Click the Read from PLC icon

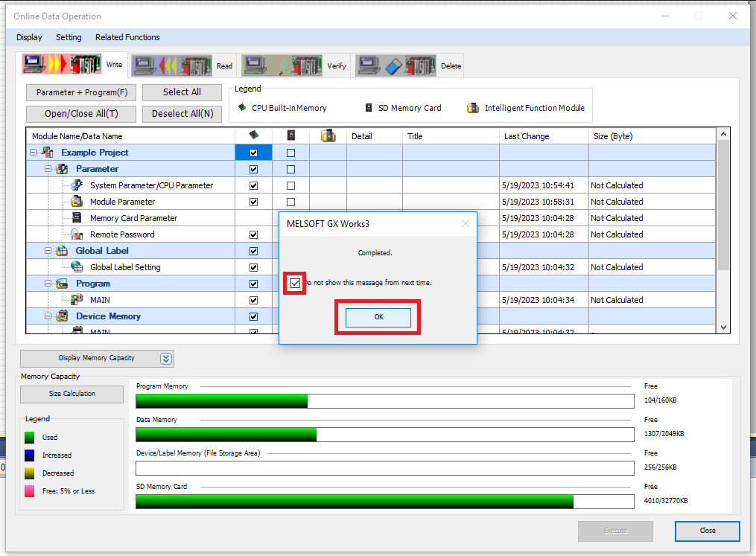pyautogui.click(x=172, y=65)
